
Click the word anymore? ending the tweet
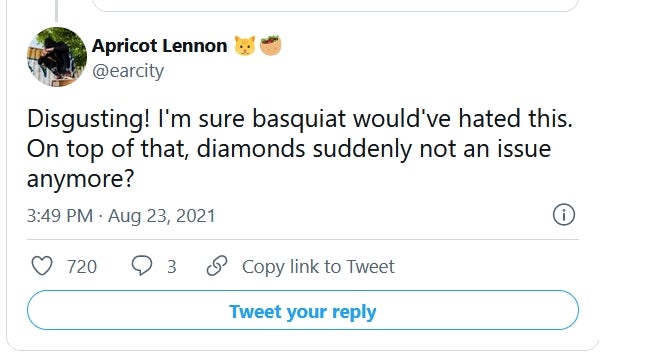[81, 179]
